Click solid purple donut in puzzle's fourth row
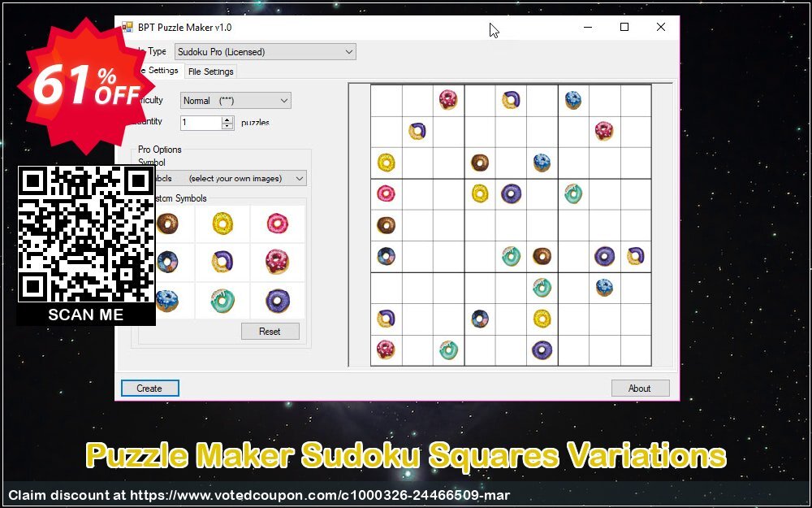Screen dimensions: 812x508 511,194
